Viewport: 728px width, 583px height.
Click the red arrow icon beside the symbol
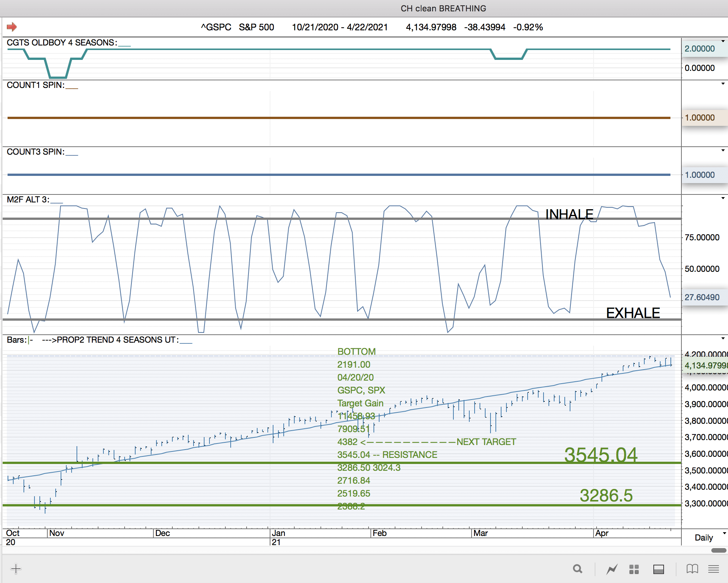pyautogui.click(x=12, y=27)
